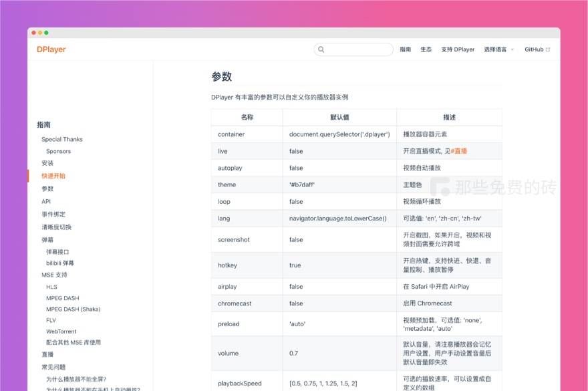This screenshot has width=588, height=391.
Task: Click the search input field
Action: pyautogui.click(x=354, y=49)
